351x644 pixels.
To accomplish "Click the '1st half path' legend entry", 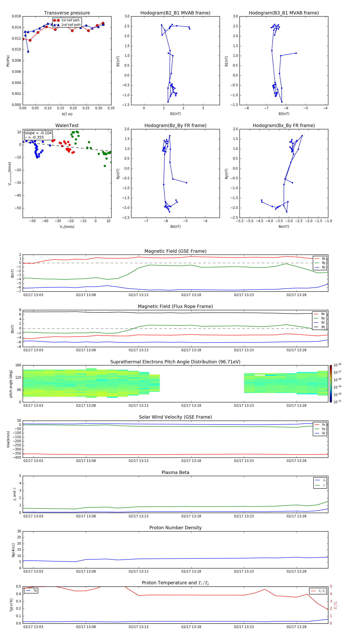I will tap(67, 20).
